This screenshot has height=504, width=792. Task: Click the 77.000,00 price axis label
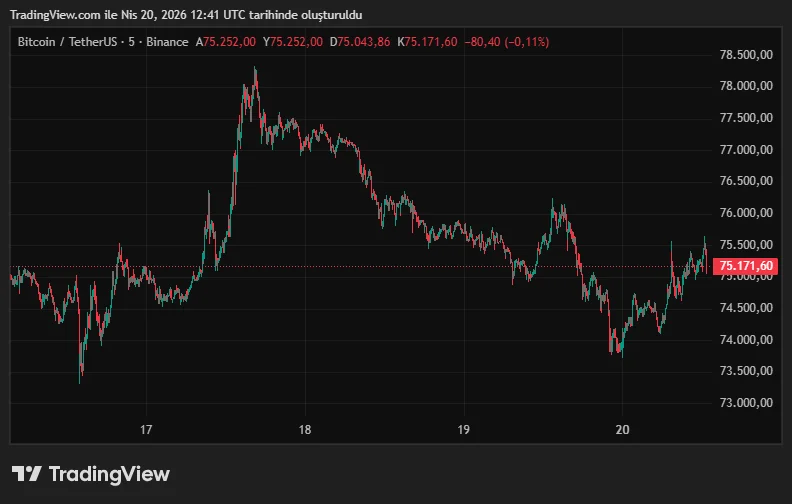746,150
